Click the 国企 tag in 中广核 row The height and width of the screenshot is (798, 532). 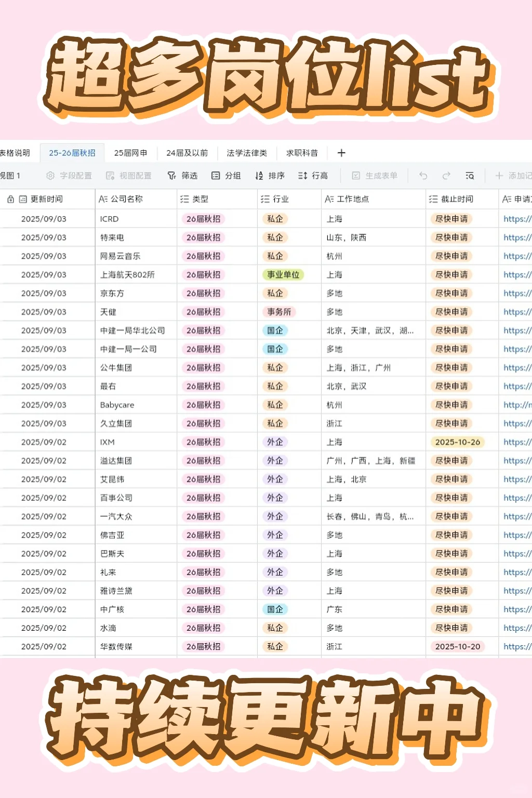point(275,609)
